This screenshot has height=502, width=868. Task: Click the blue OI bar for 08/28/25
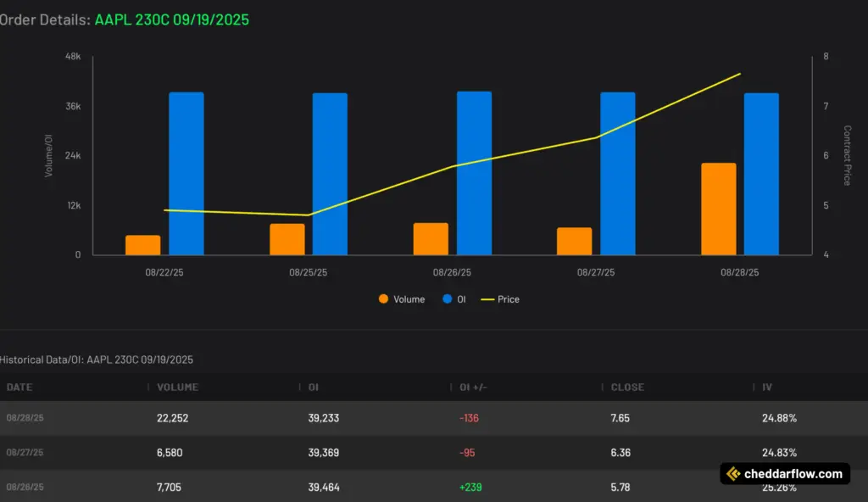pos(761,174)
